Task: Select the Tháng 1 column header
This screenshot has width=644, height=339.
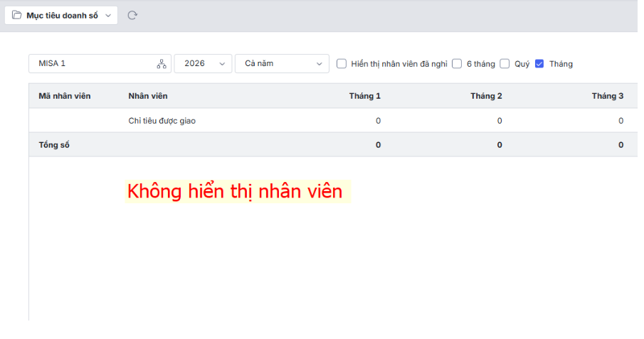Action: click(364, 96)
